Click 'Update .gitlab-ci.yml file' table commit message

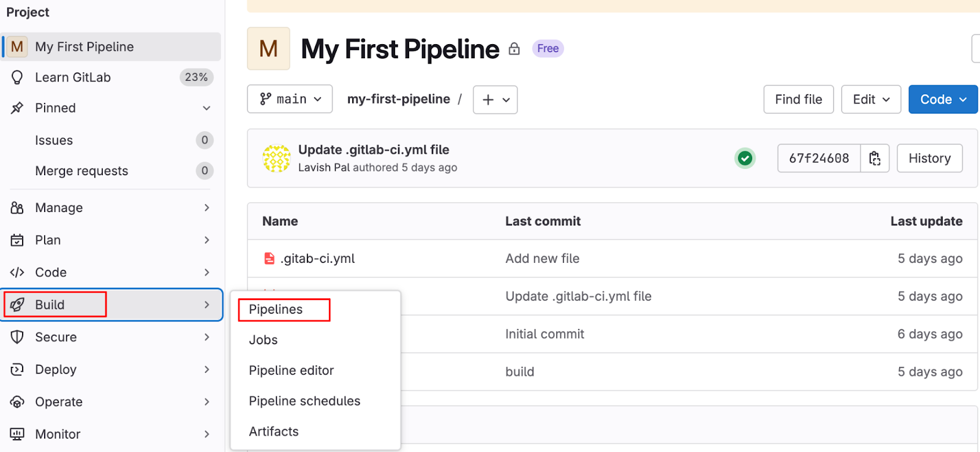click(578, 296)
